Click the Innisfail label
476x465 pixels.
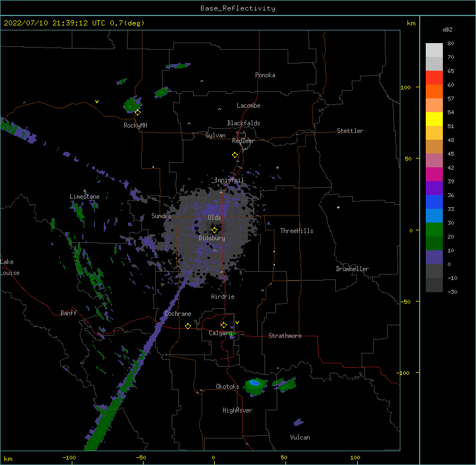[229, 180]
